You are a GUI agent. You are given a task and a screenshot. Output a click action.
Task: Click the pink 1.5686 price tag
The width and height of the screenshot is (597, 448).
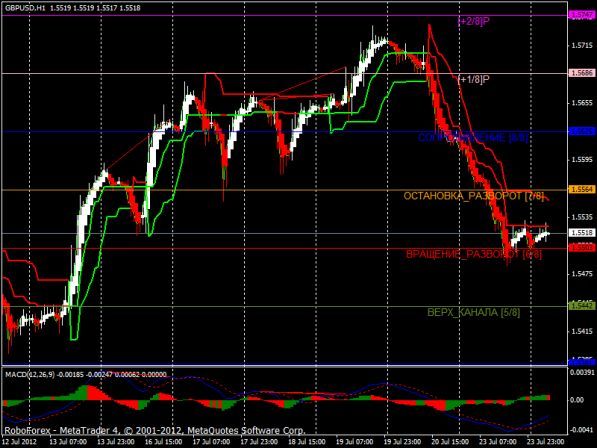[x=582, y=73]
